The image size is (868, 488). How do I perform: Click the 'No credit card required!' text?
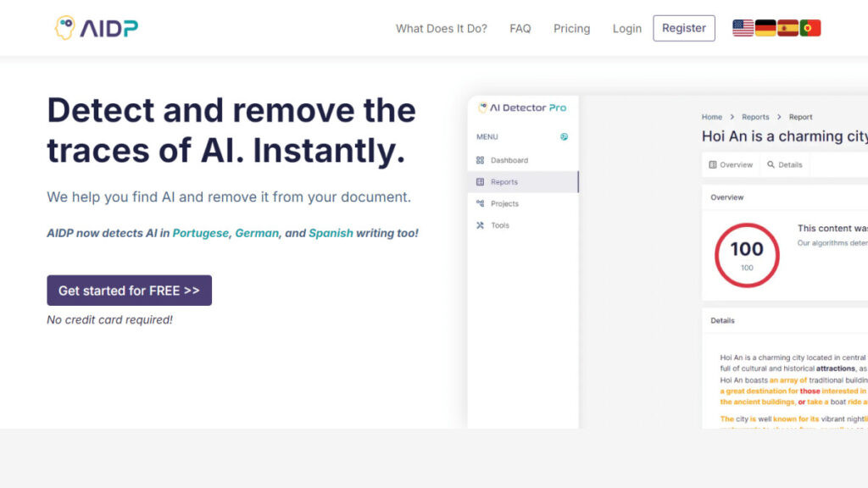pyautogui.click(x=109, y=319)
